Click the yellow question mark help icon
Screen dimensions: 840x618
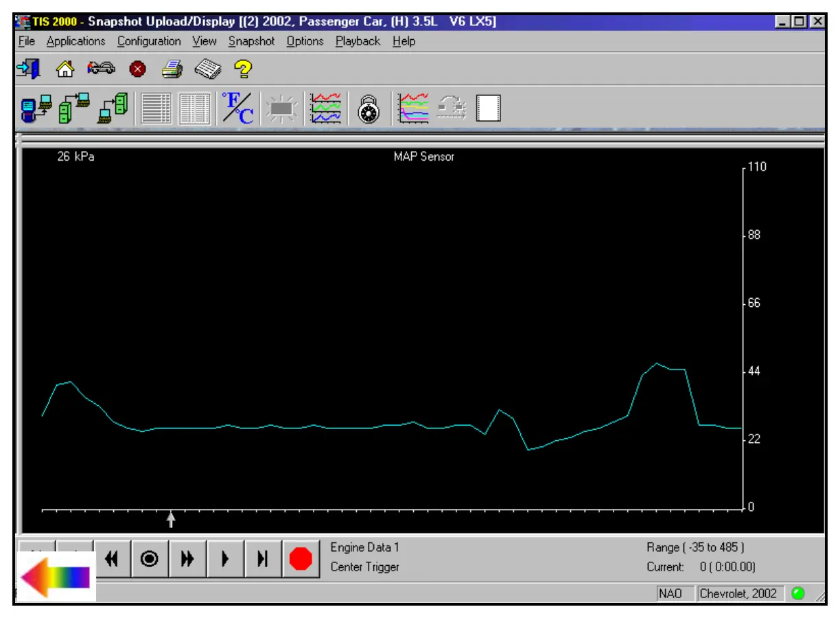(243, 69)
